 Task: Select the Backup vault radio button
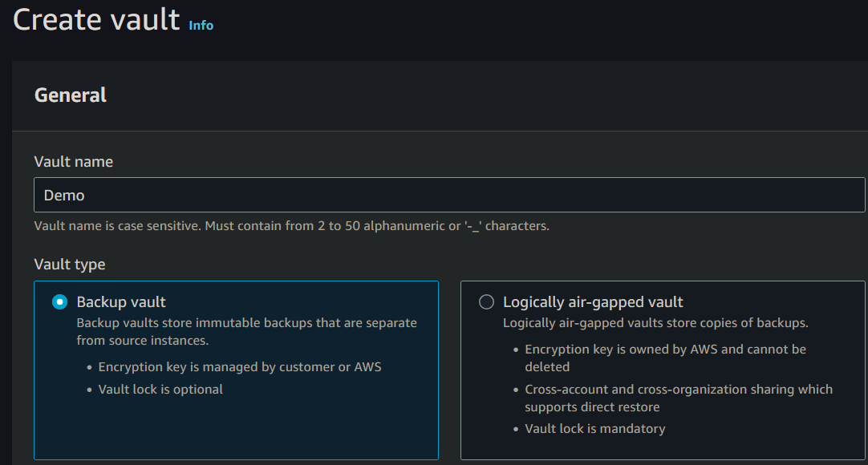59,302
